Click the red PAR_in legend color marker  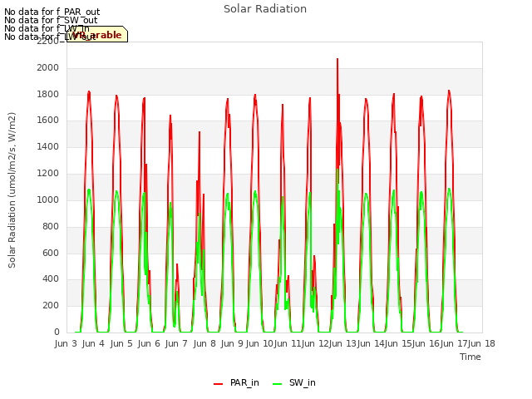pos(218,384)
